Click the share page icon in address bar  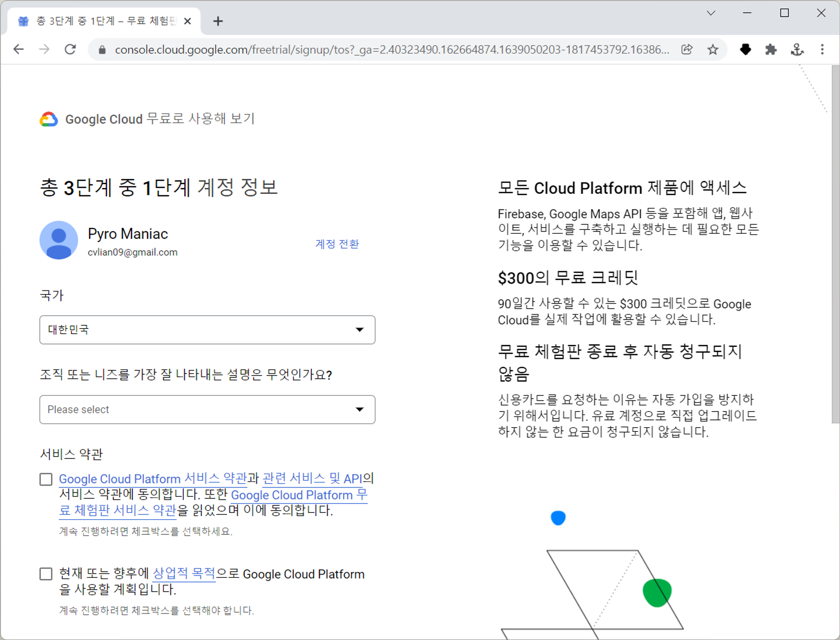point(687,50)
